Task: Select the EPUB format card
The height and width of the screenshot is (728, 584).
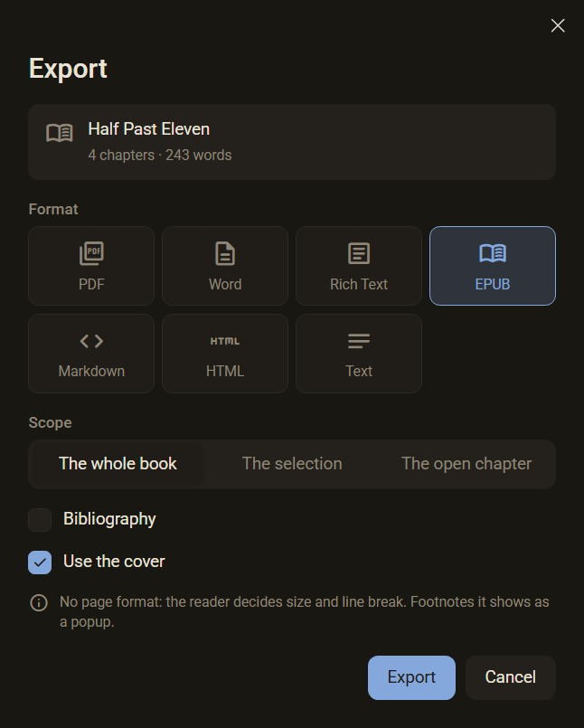Action: click(493, 266)
